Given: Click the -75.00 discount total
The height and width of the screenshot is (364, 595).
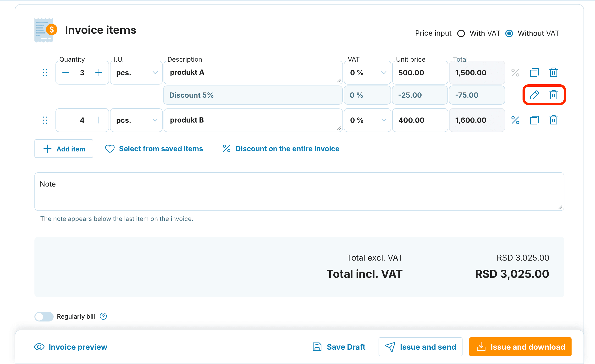Looking at the screenshot, I should [x=477, y=95].
